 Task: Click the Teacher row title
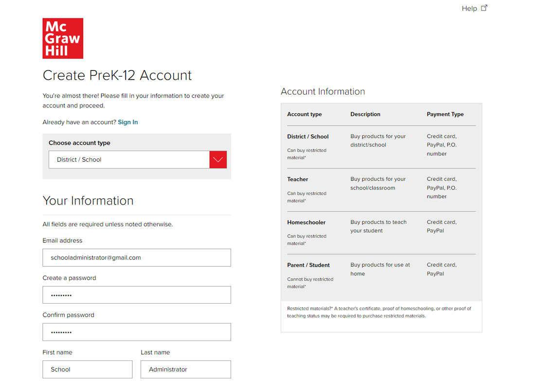298,179
